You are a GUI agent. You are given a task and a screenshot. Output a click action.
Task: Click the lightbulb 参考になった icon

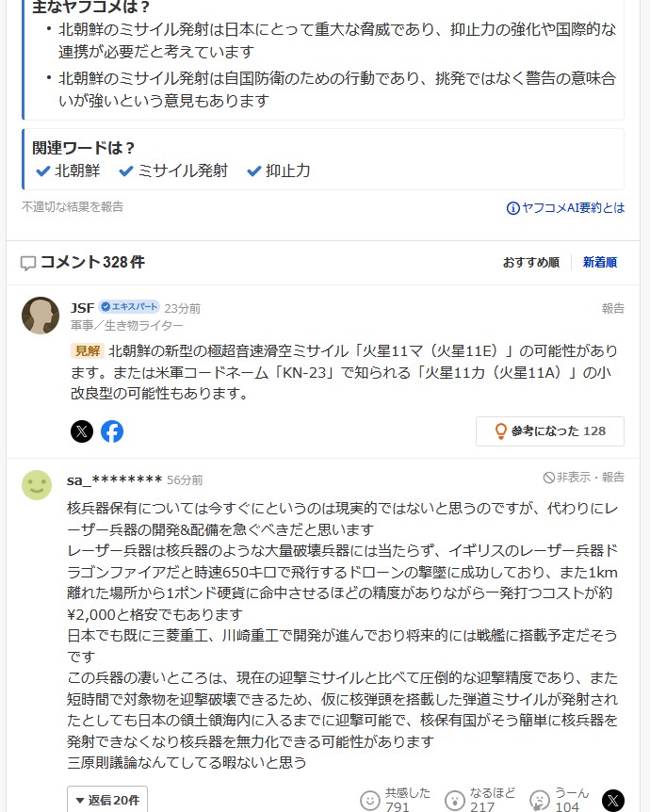pos(501,431)
